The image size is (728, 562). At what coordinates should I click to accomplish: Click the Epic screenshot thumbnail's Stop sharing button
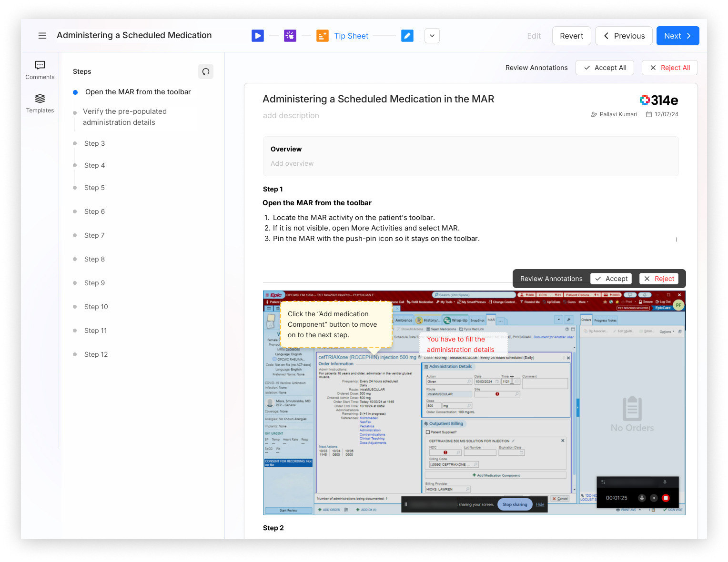point(515,504)
